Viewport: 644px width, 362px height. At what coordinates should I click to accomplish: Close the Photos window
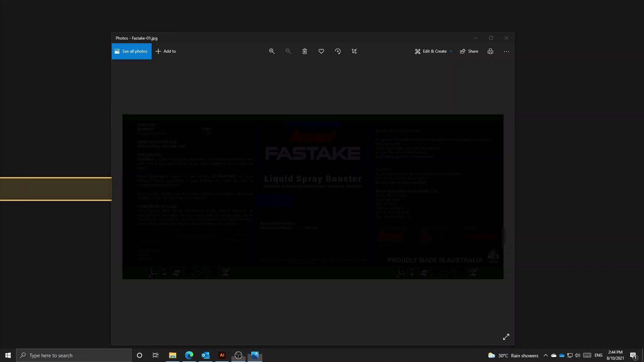pos(506,38)
